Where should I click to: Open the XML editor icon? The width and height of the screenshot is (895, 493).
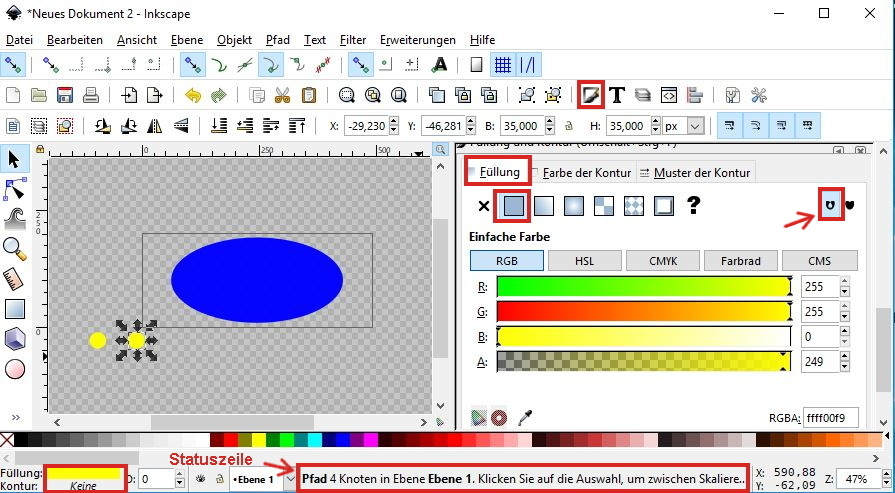coord(670,95)
